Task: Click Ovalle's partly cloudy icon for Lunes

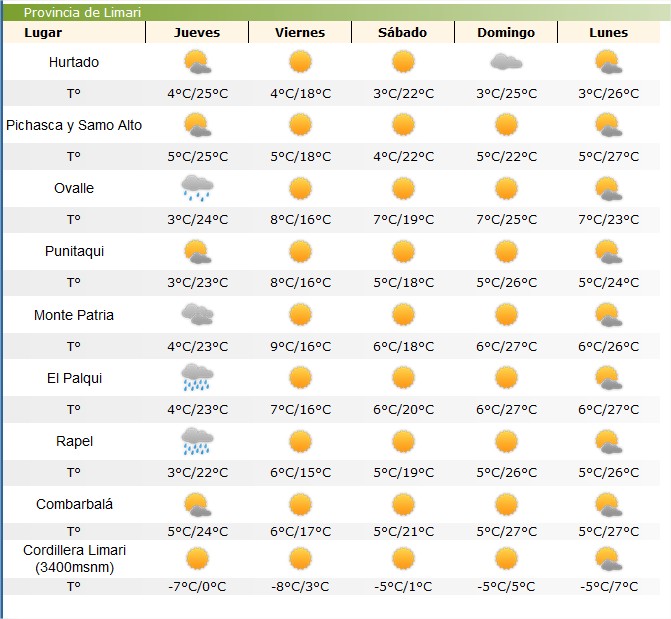Action: 609,188
